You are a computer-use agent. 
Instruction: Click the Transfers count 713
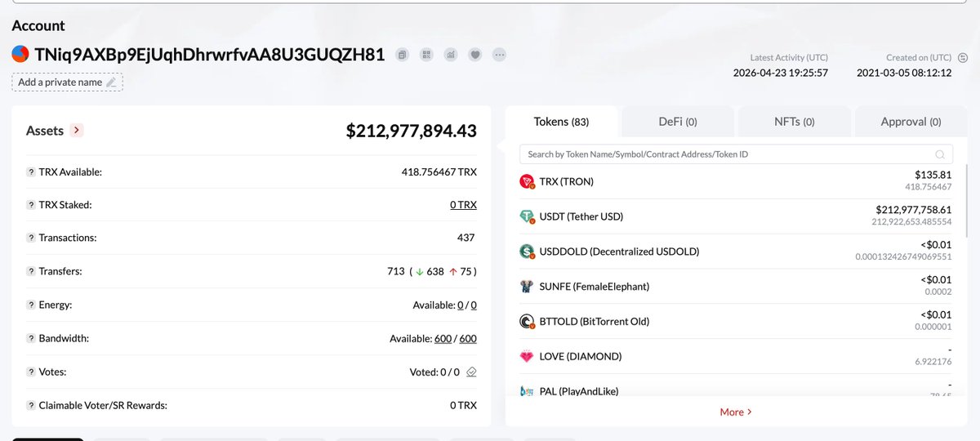[x=396, y=271]
